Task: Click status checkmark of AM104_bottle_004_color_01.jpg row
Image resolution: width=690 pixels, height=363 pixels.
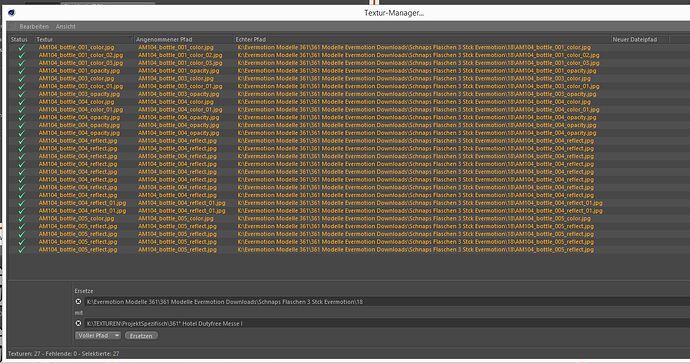Action: point(21,110)
